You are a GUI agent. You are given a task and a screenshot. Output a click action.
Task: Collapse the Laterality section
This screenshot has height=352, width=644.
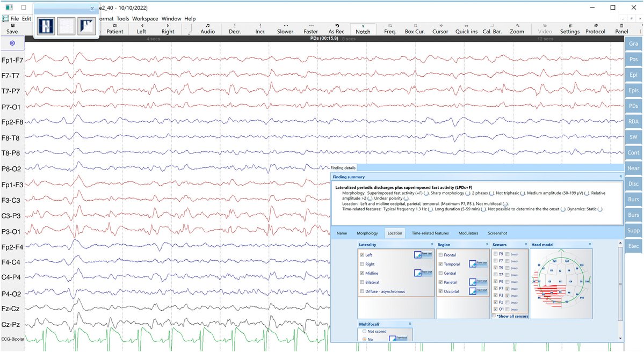[432, 245]
